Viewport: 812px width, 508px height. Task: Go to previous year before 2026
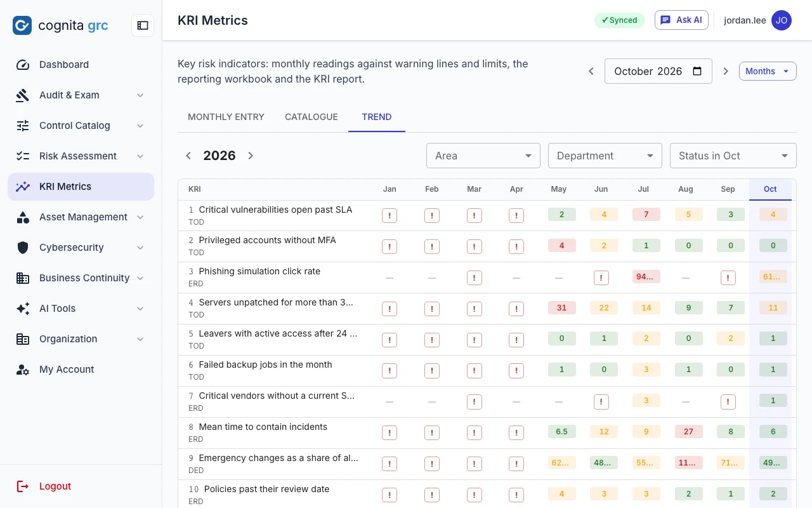[x=188, y=156]
